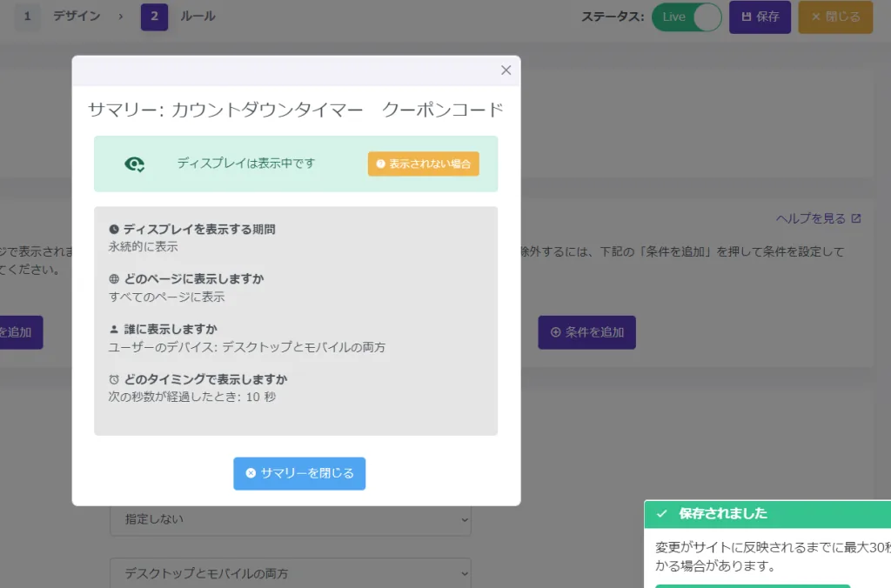Open the 指定しない dropdown
This screenshot has width=891, height=588.
pos(291,519)
